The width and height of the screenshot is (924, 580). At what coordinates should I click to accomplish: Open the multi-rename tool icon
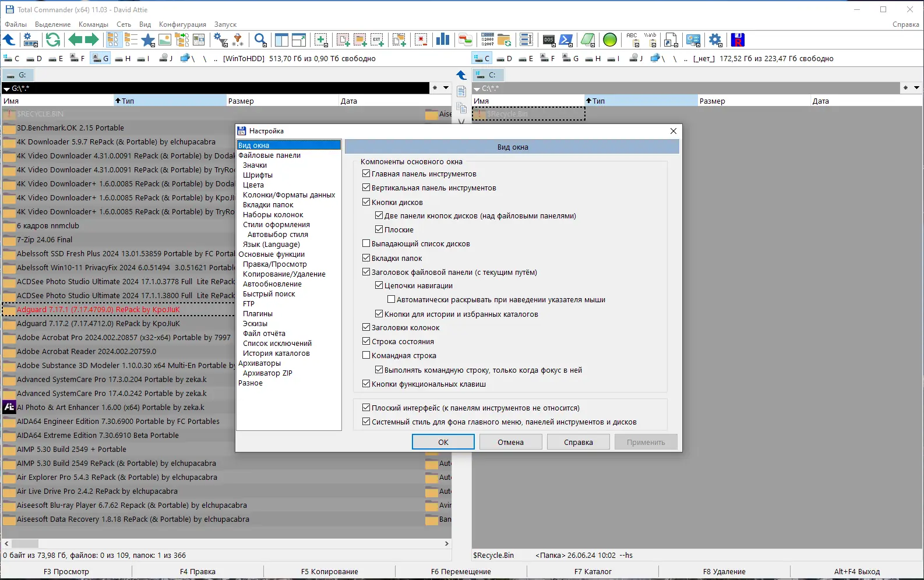pos(526,40)
